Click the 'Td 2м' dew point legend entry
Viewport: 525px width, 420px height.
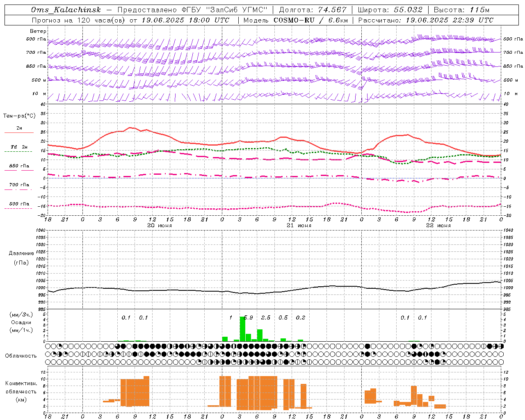click(x=19, y=147)
